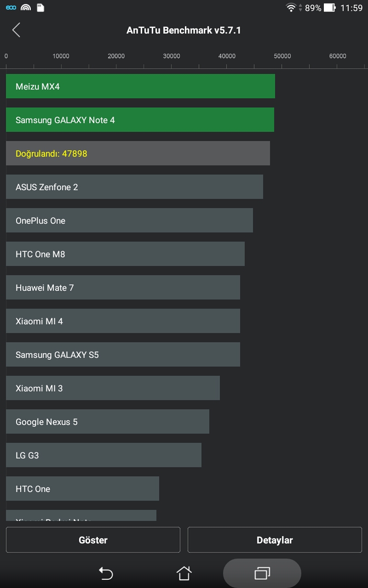Open Detaylar details button
Screen dimensions: 368x588
[275, 540]
